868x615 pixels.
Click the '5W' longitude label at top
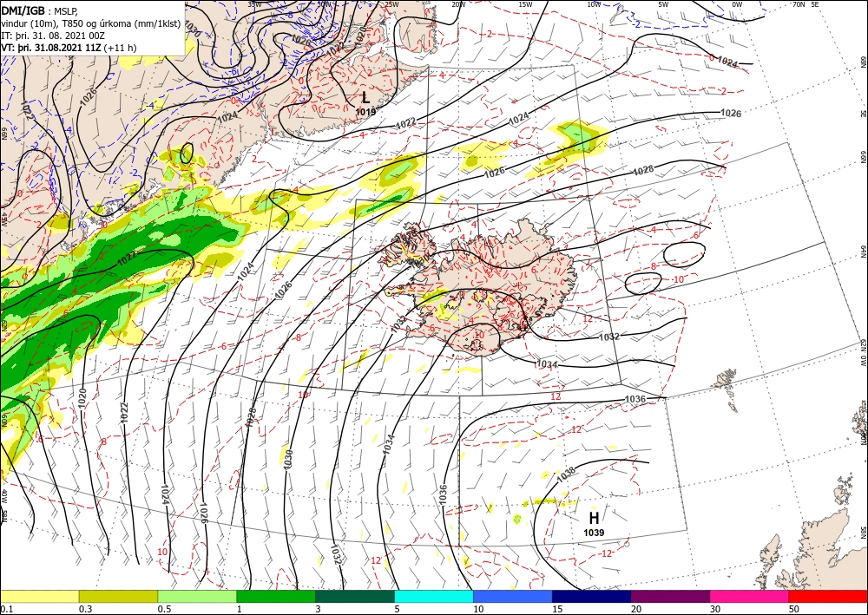tap(663, 4)
